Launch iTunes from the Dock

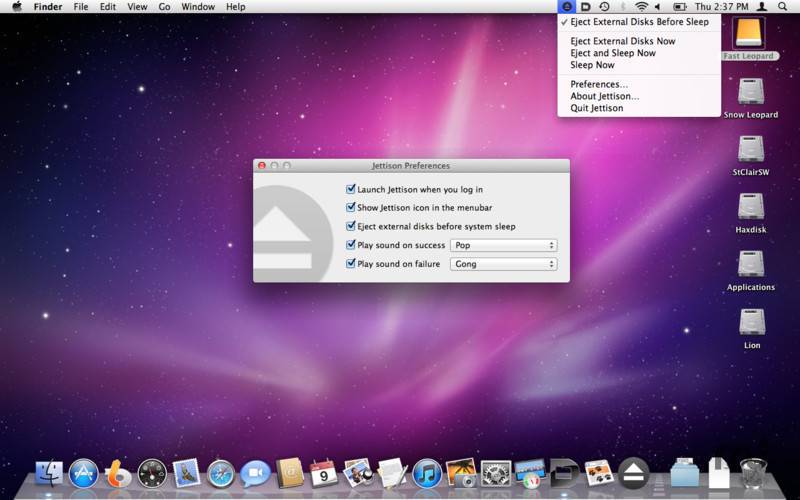[427, 473]
